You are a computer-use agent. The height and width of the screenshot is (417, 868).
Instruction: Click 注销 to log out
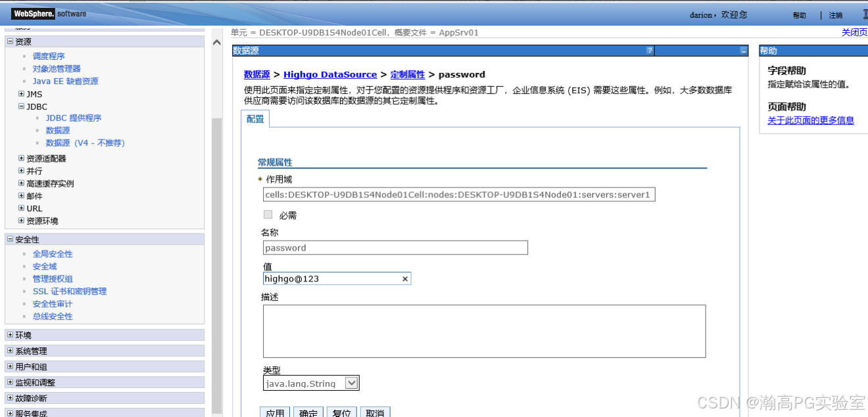[835, 15]
